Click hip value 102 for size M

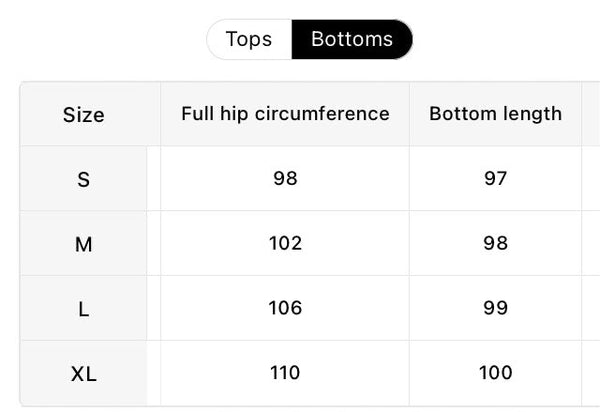pyautogui.click(x=285, y=243)
